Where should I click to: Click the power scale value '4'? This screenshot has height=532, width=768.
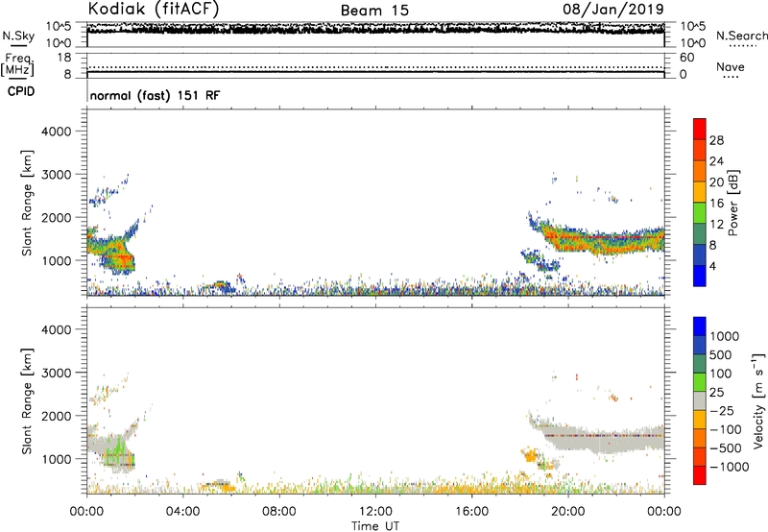(712, 266)
